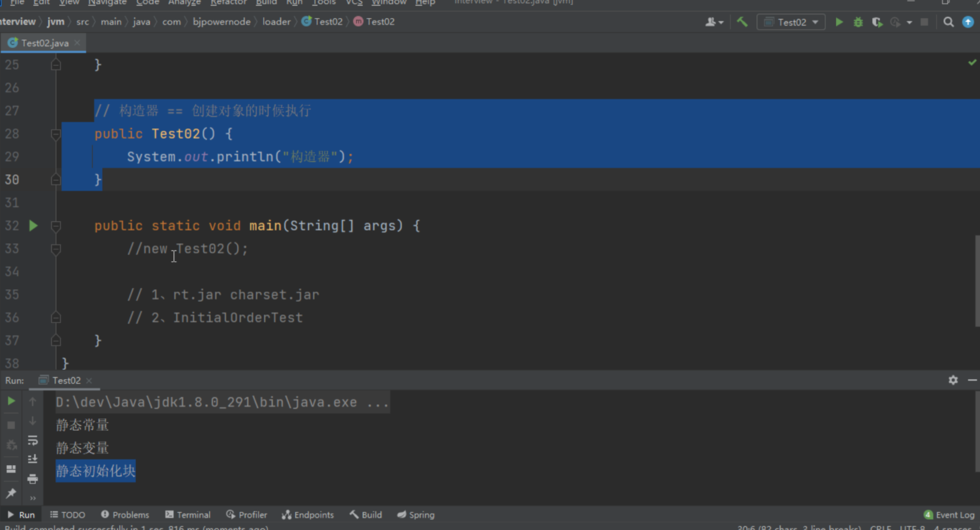Toggle fold marker at line 33
This screenshot has width=980, height=530.
[55, 249]
